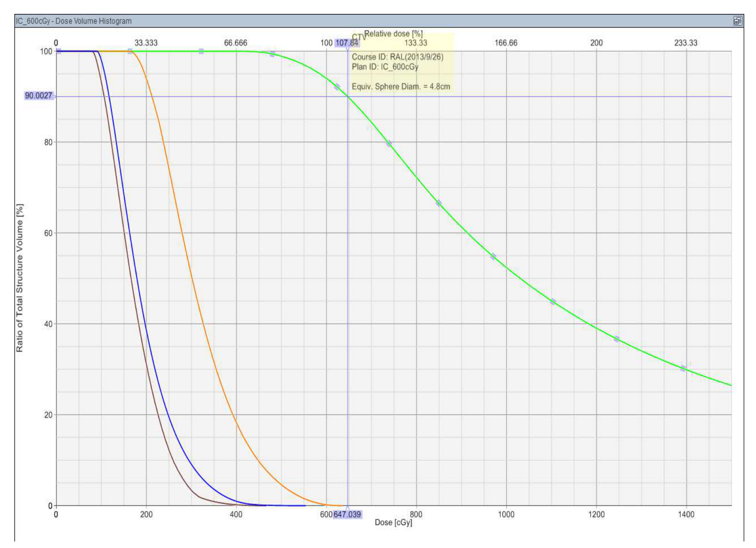Image resolution: width=756 pixels, height=548 pixels.
Task: Click the CTV curve marker near 1400 cGy
Action: (683, 368)
